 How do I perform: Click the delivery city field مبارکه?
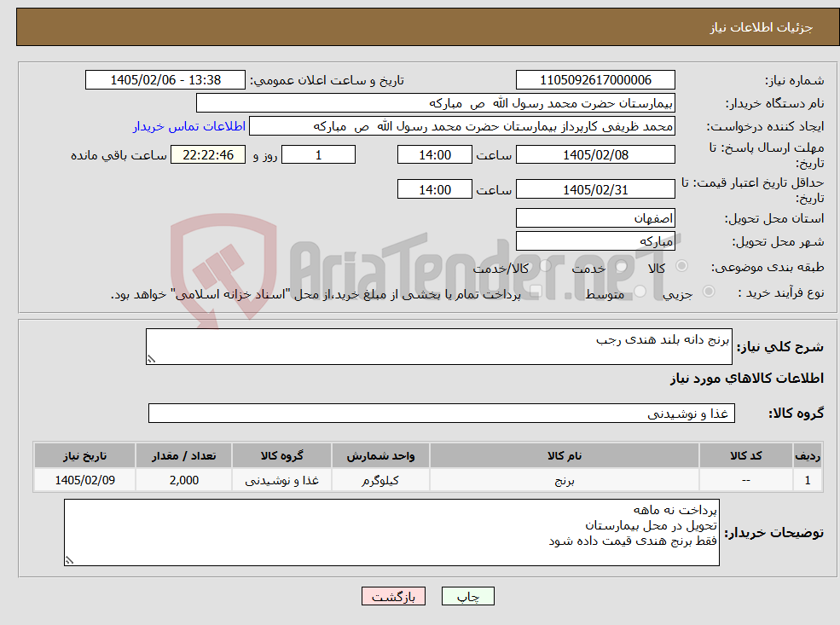coord(595,241)
